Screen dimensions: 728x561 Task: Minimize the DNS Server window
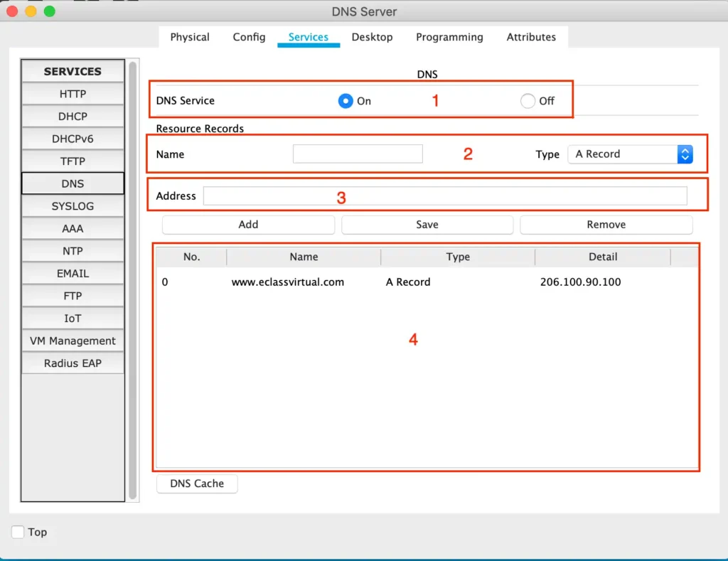(31, 11)
